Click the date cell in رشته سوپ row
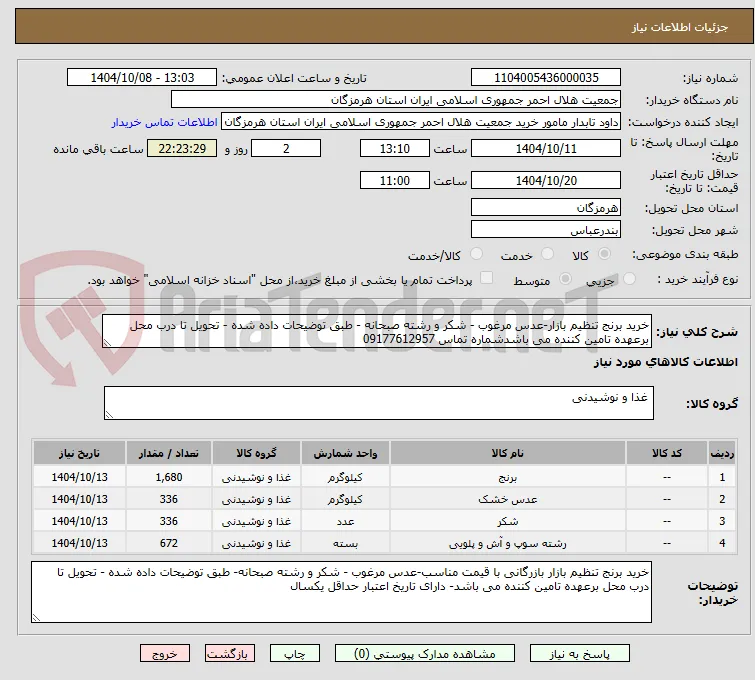Screen dimensions: 755x680 pos(79,543)
